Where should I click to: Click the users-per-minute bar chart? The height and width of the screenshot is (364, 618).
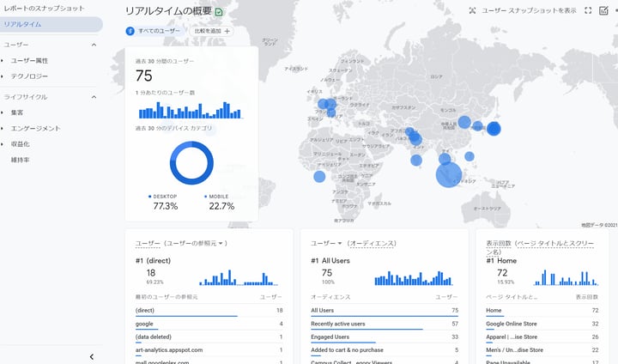tap(190, 111)
